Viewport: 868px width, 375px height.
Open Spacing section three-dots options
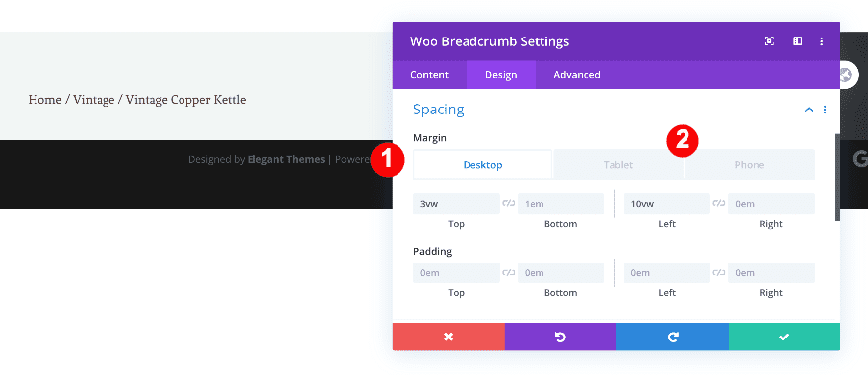[825, 110]
